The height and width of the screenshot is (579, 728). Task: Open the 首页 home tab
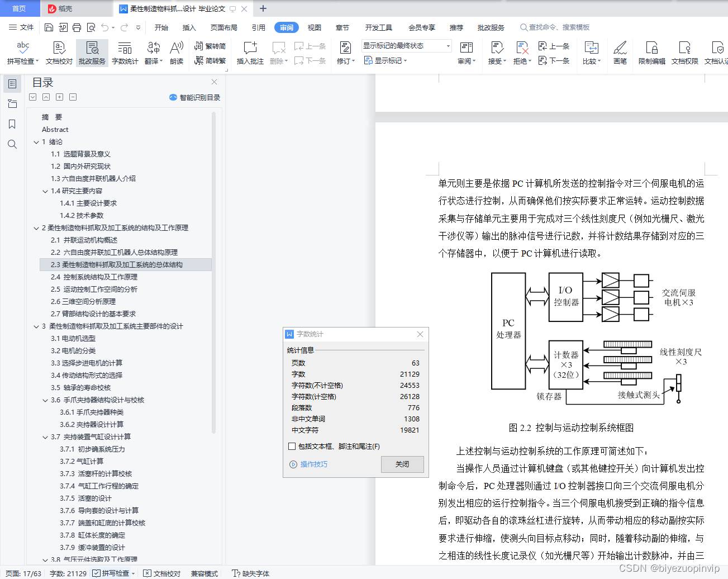click(x=20, y=8)
